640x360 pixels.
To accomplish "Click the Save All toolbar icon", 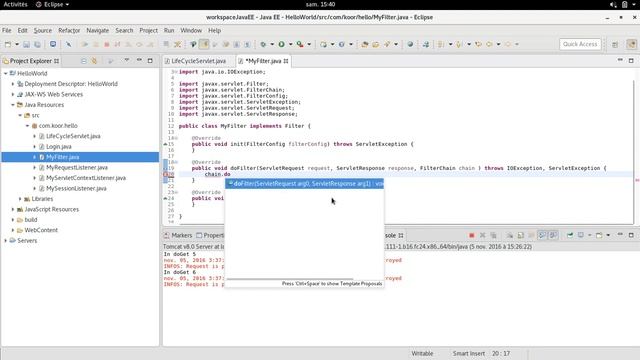I will pyautogui.click(x=37, y=44).
